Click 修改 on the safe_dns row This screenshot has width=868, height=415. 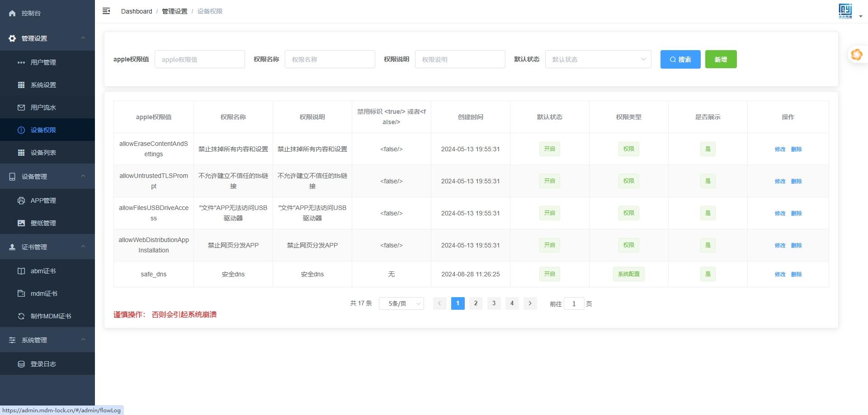click(780, 274)
